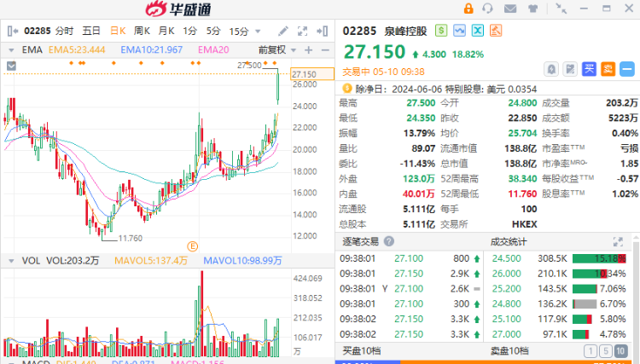Open the VOL indicator dropdown
This screenshot has height=364, width=640.
(x=11, y=261)
